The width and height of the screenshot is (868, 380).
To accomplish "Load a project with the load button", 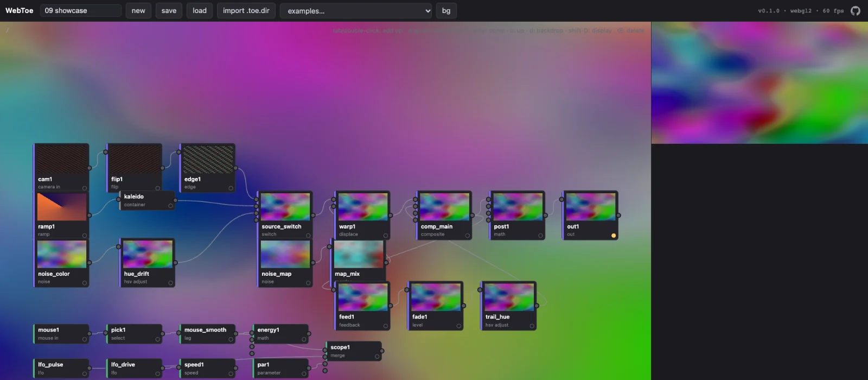I will click(x=200, y=10).
